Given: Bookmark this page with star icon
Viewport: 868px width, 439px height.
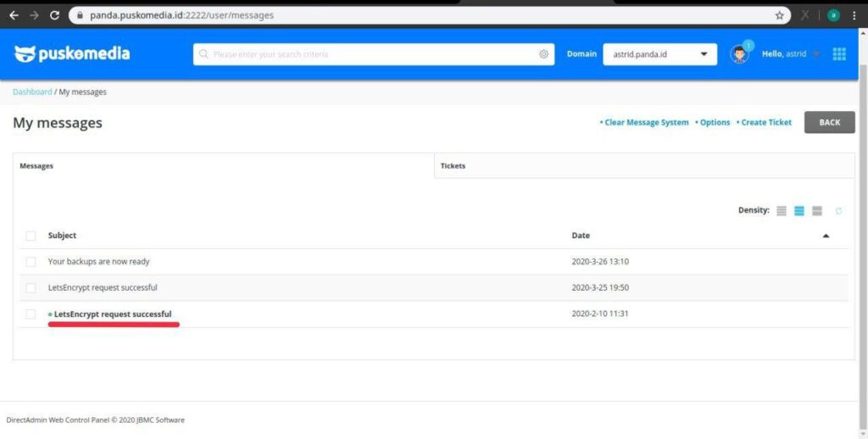Looking at the screenshot, I should coord(779,15).
